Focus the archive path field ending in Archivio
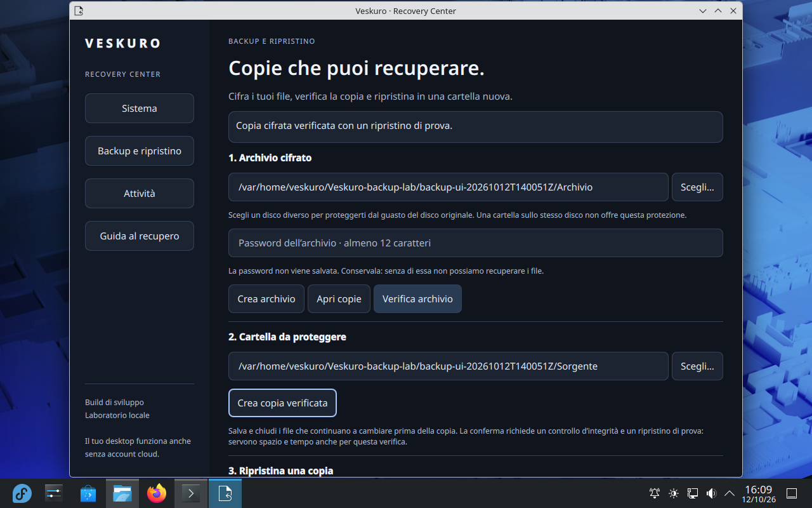Screen dimensions: 812x508 click(x=449, y=187)
